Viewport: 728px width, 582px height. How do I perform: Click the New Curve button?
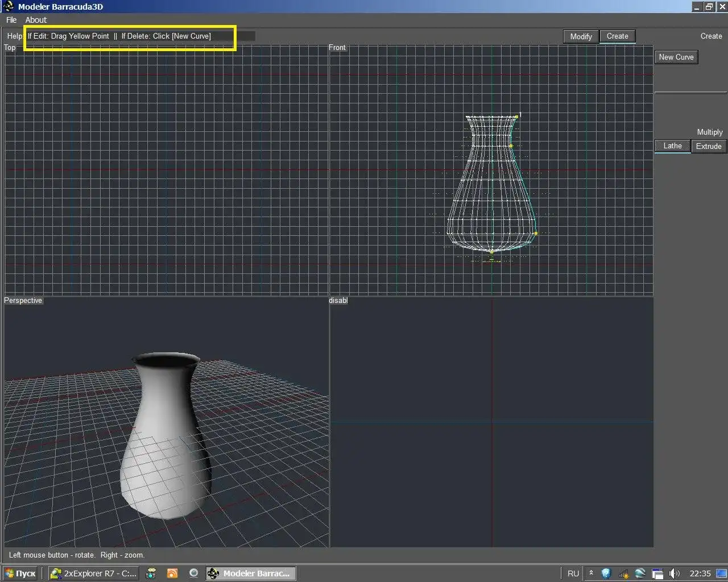676,57
